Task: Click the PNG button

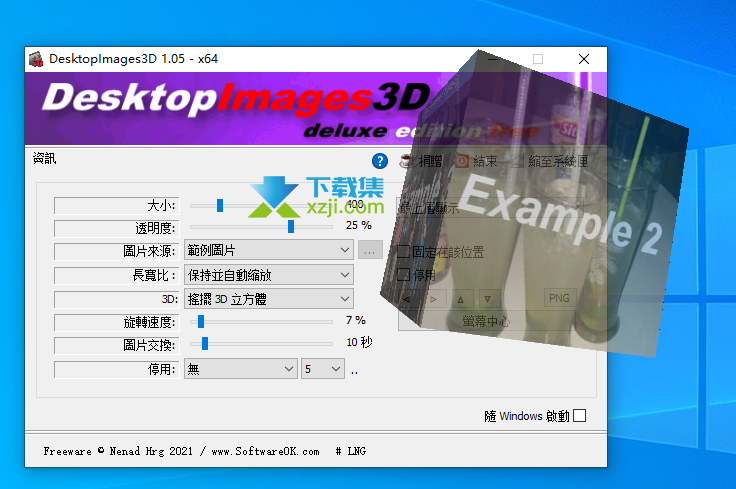Action: pos(560,298)
